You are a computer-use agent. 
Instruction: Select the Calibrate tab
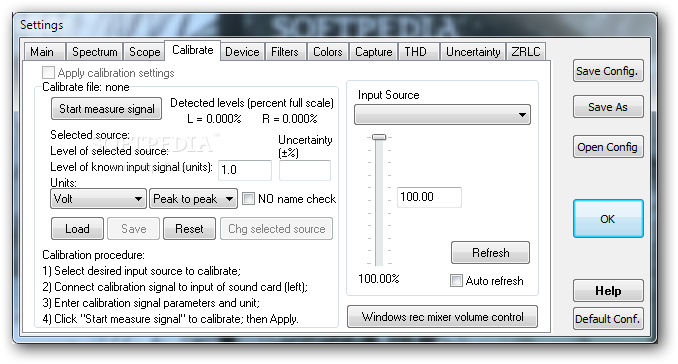[193, 50]
